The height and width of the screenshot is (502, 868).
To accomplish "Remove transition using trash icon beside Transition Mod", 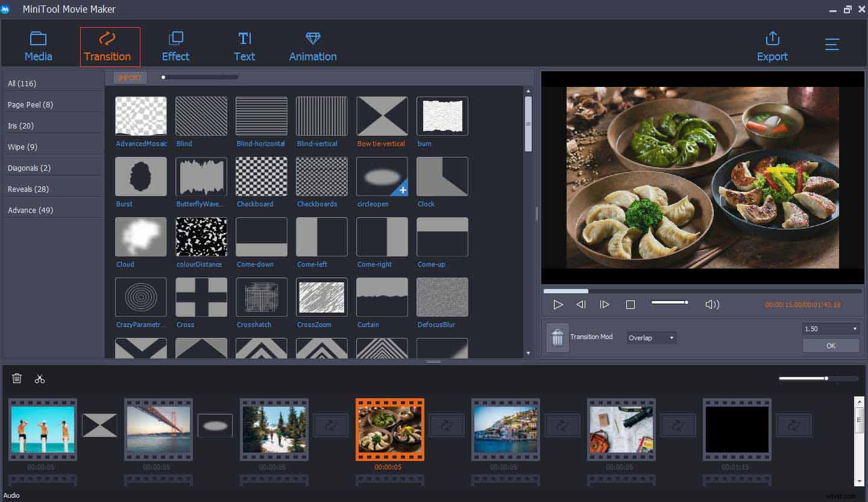I will pyautogui.click(x=558, y=337).
